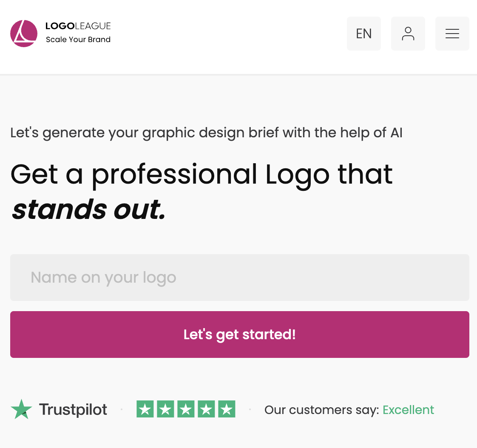
Task: Click the first Trustpilot rating star
Action: [x=145, y=409]
